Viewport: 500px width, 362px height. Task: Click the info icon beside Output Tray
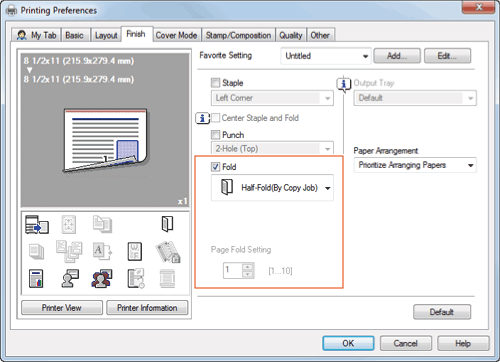pyautogui.click(x=344, y=84)
